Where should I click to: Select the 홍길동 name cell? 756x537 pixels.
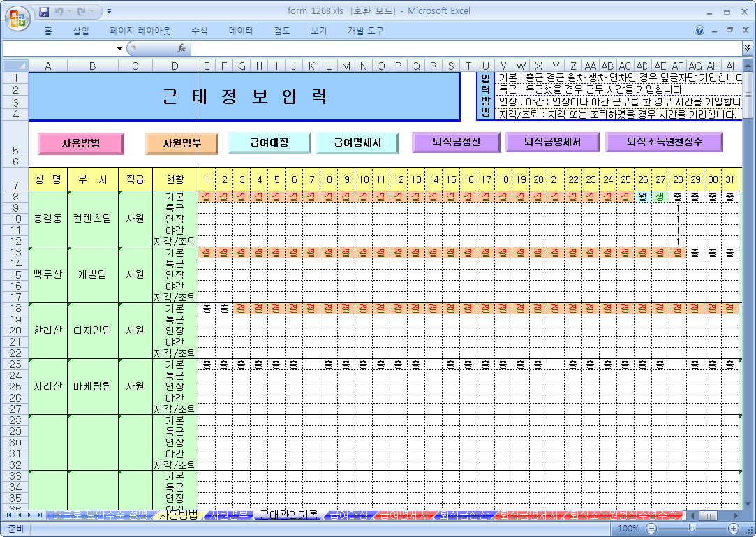point(48,218)
